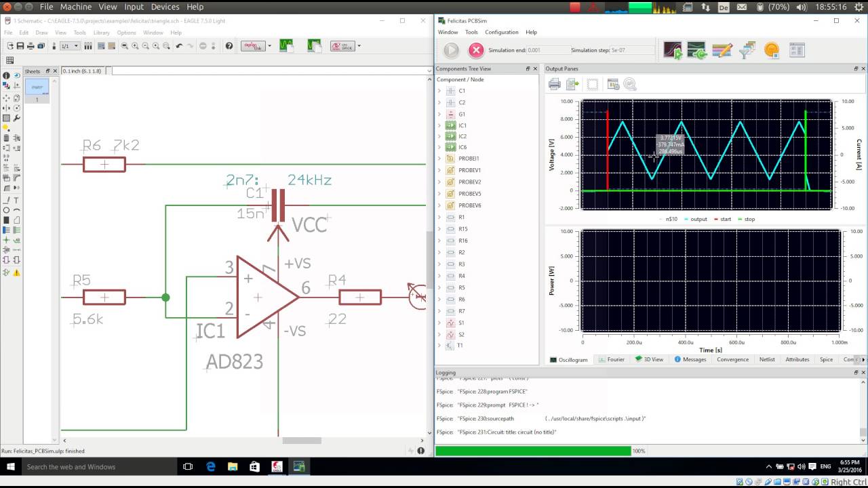Select the Delete trash tool in EAGLE sidebar
This screenshot has width=868, height=488.
point(6,139)
